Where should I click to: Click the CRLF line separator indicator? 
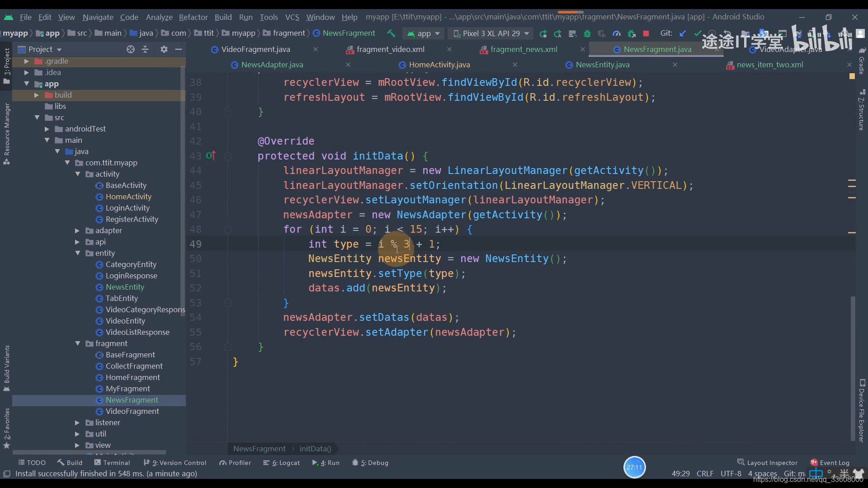(x=705, y=474)
